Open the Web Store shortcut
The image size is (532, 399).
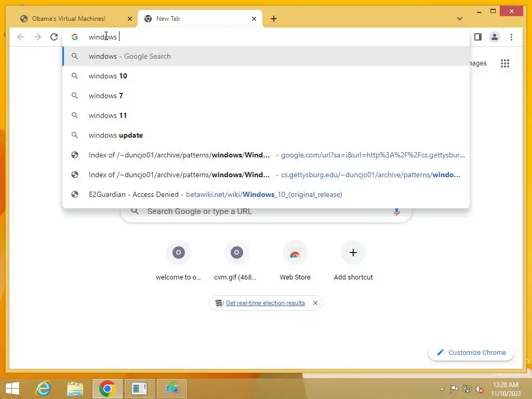295,261
